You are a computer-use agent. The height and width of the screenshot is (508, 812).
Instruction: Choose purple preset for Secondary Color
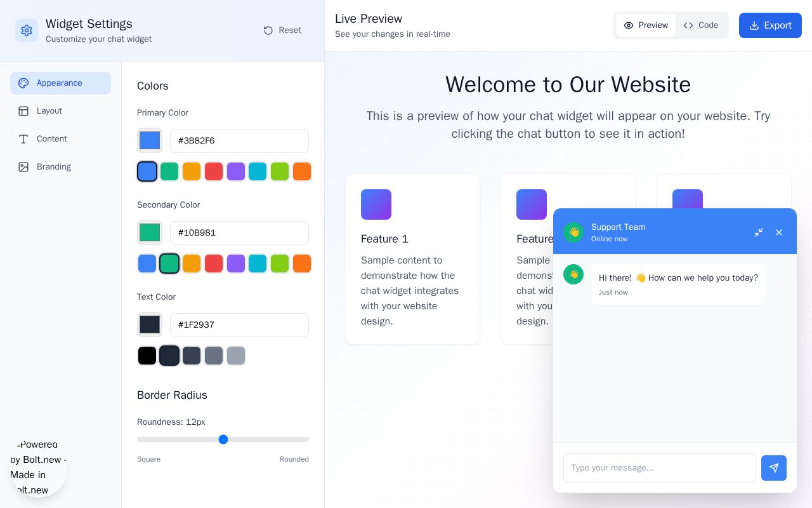(x=236, y=264)
